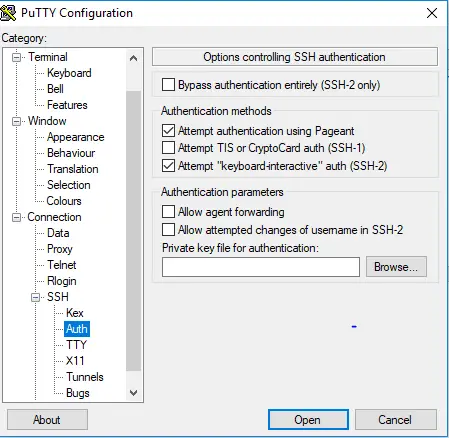Cancel the PuTTY configuration dialog

click(395, 420)
